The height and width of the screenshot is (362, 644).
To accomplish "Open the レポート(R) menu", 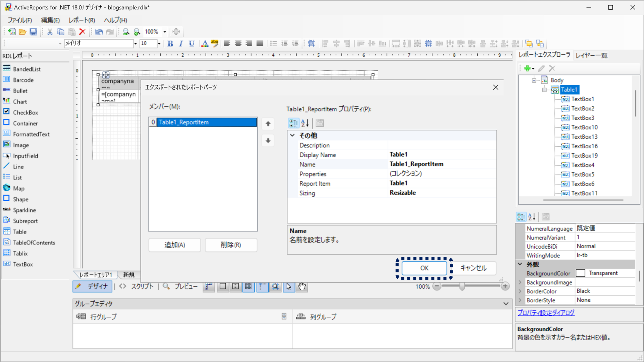I will point(82,20).
